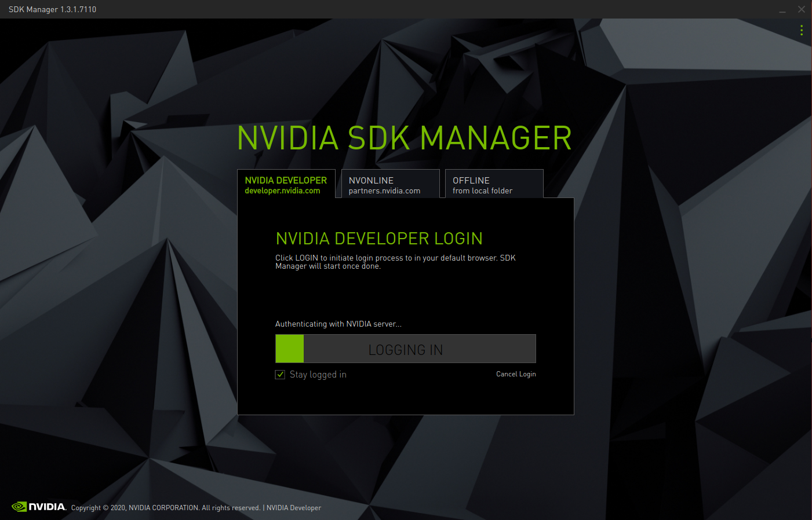Click the login instructions paragraph

[x=395, y=262]
